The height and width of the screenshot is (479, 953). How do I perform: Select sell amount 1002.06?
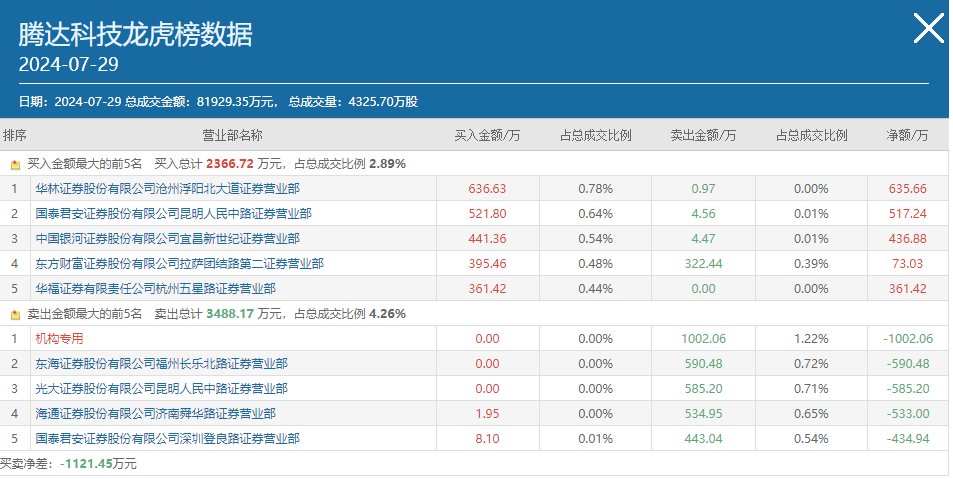703,339
